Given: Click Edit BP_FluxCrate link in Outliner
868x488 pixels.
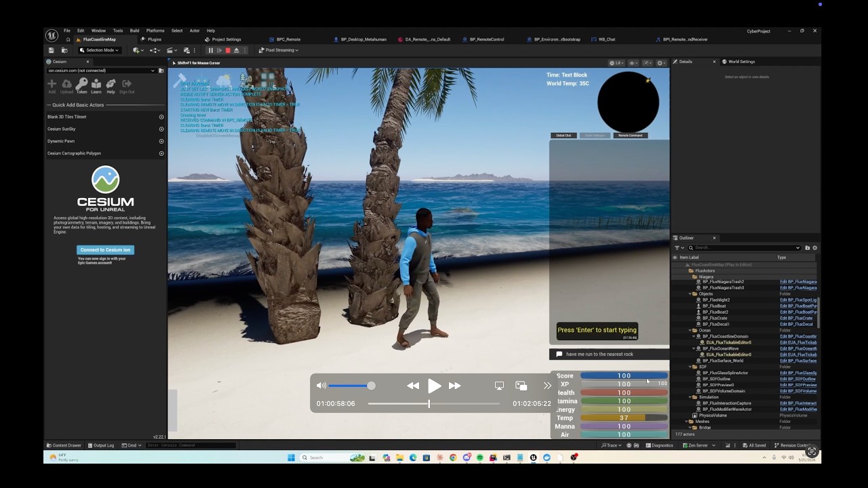Looking at the screenshot, I should pos(796,318).
